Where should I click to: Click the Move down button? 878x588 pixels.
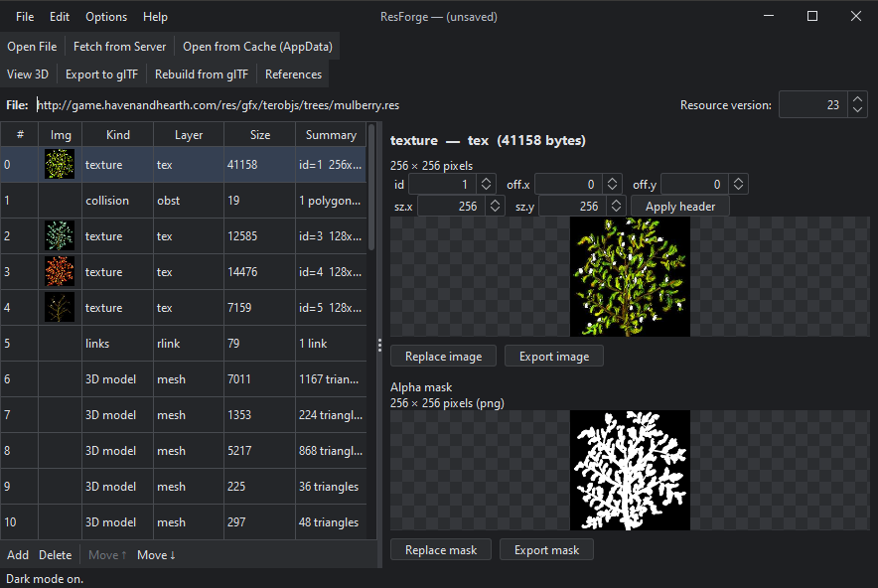click(156, 555)
